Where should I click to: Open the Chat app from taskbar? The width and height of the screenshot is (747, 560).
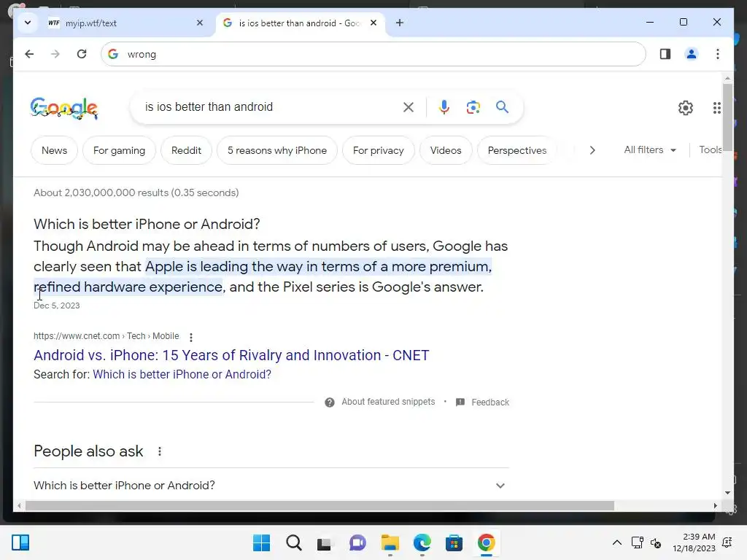click(357, 542)
